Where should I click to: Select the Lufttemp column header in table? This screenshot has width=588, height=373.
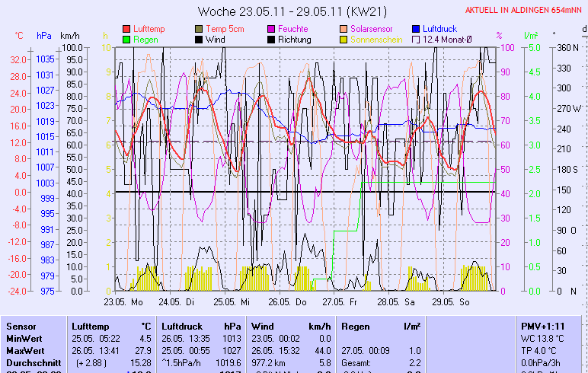point(91,326)
